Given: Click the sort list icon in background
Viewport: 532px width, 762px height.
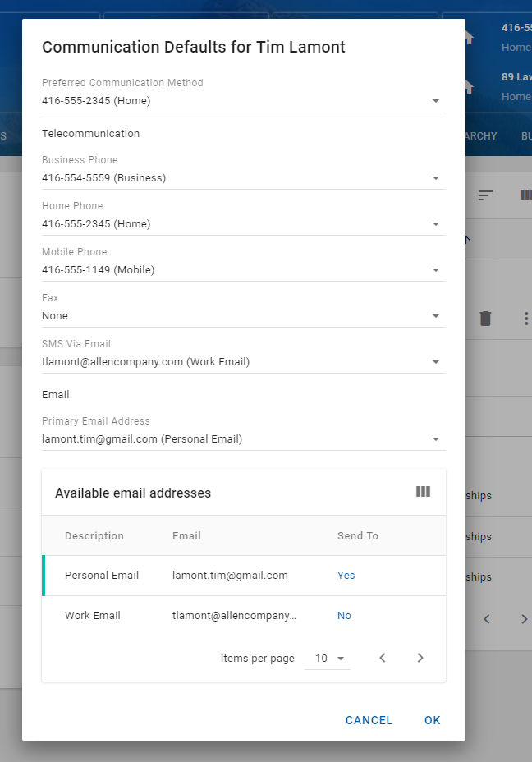Looking at the screenshot, I should pyautogui.click(x=486, y=195).
